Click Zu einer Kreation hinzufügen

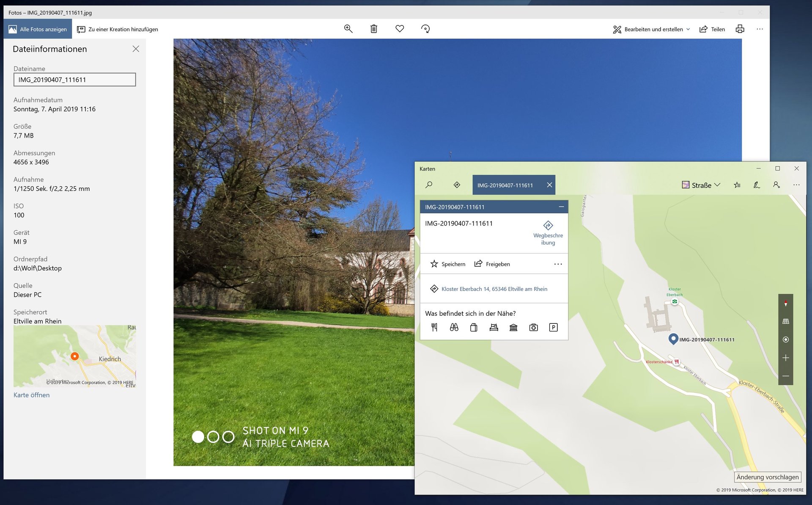[x=118, y=29]
